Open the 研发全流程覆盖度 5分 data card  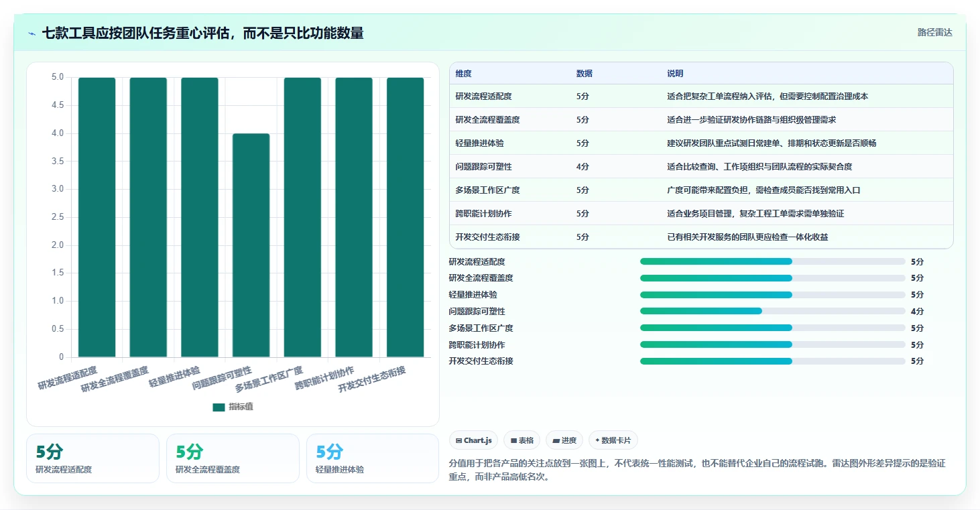[233, 458]
